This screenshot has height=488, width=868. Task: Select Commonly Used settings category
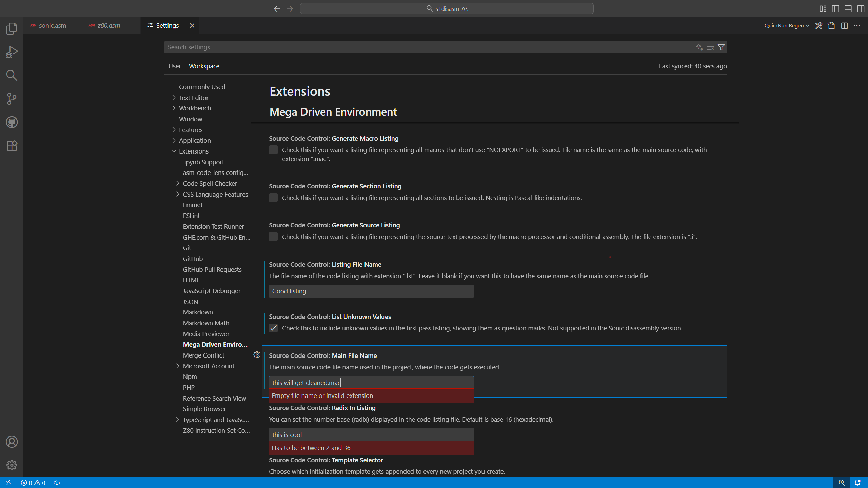click(x=202, y=87)
